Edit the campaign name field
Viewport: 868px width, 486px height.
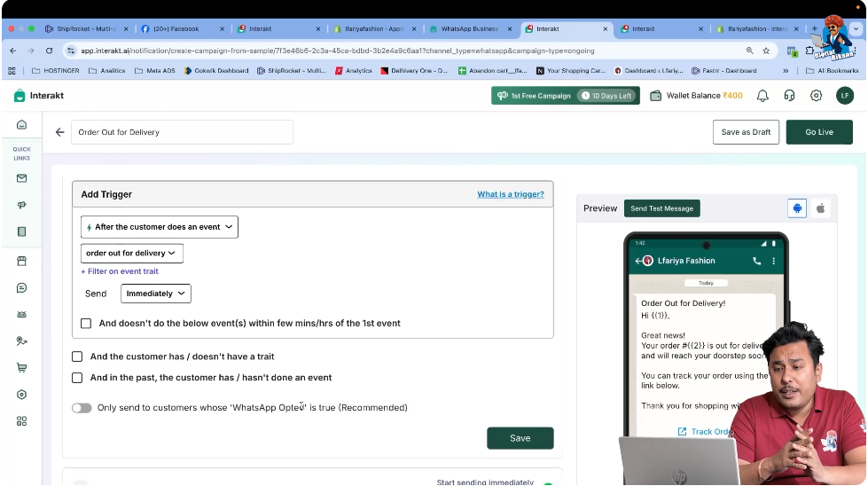point(182,132)
